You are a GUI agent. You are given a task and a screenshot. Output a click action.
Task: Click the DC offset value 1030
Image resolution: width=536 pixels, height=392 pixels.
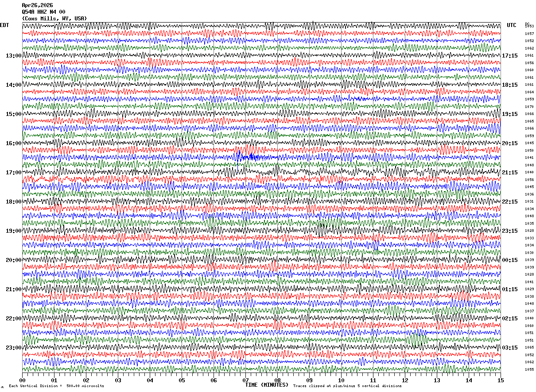[x=529, y=253]
